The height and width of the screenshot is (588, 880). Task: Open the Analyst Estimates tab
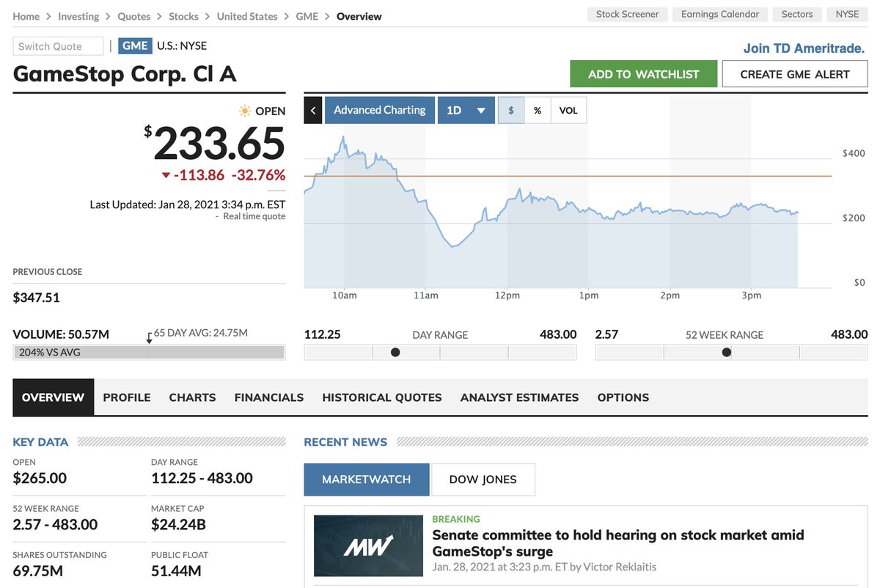[519, 397]
